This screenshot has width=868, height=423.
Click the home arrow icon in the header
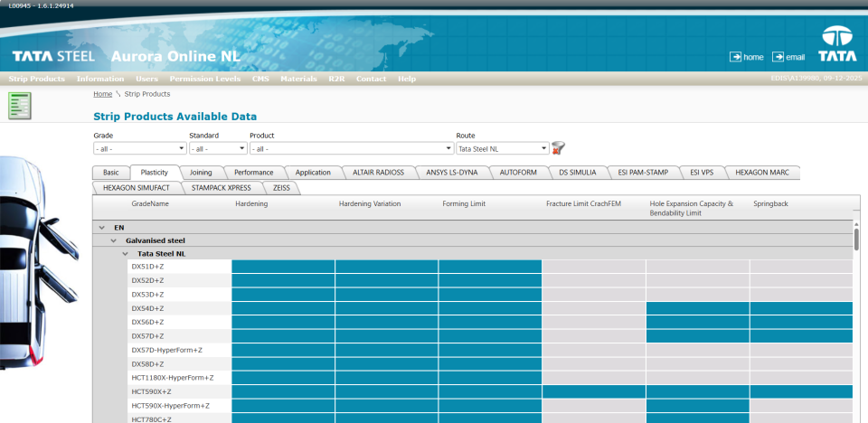pos(736,57)
